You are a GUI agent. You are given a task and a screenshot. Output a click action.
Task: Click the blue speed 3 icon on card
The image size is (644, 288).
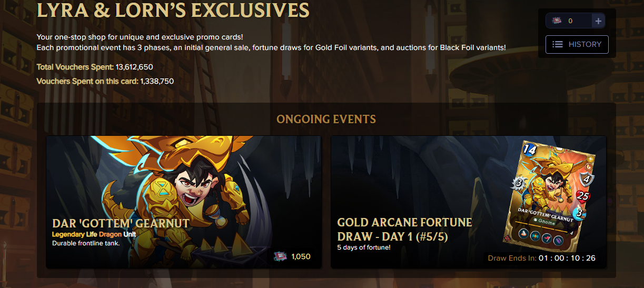(580, 214)
